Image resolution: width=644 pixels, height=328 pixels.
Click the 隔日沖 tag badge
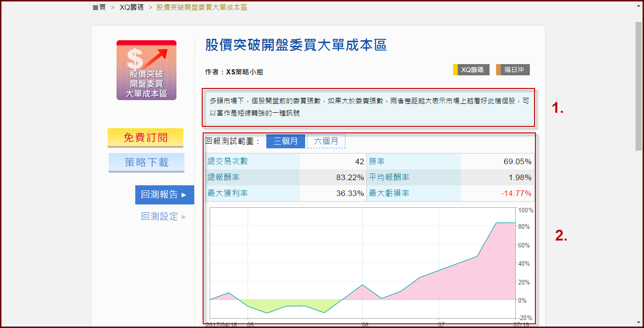[514, 70]
